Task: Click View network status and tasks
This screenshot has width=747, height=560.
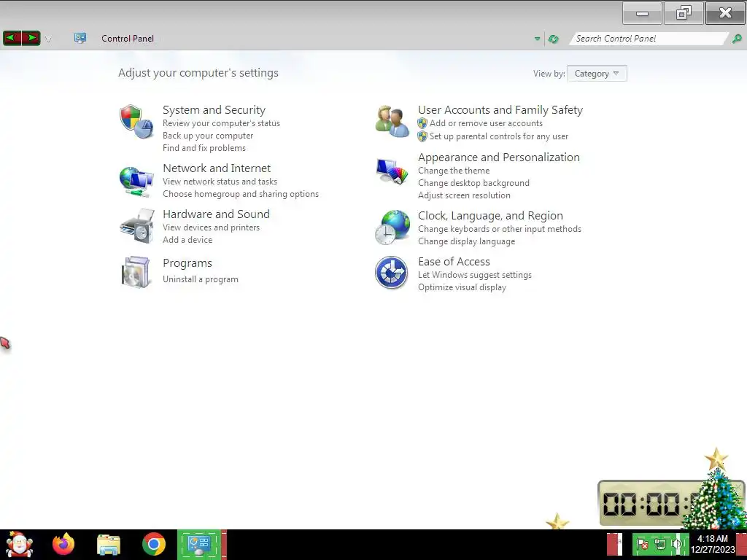Action: coord(220,182)
